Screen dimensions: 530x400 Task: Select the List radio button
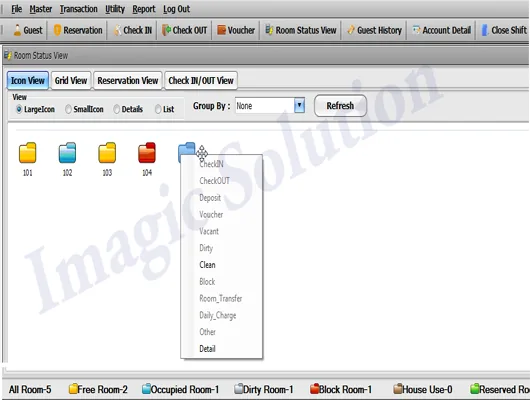click(x=158, y=109)
